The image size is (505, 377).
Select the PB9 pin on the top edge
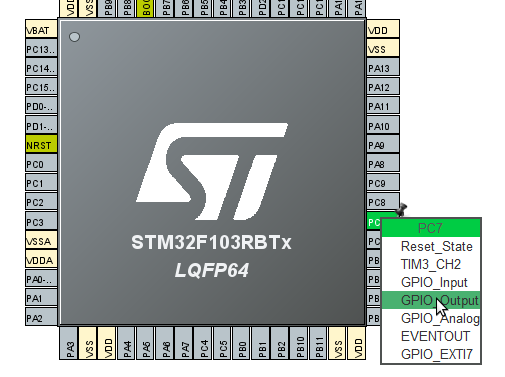coord(107,8)
